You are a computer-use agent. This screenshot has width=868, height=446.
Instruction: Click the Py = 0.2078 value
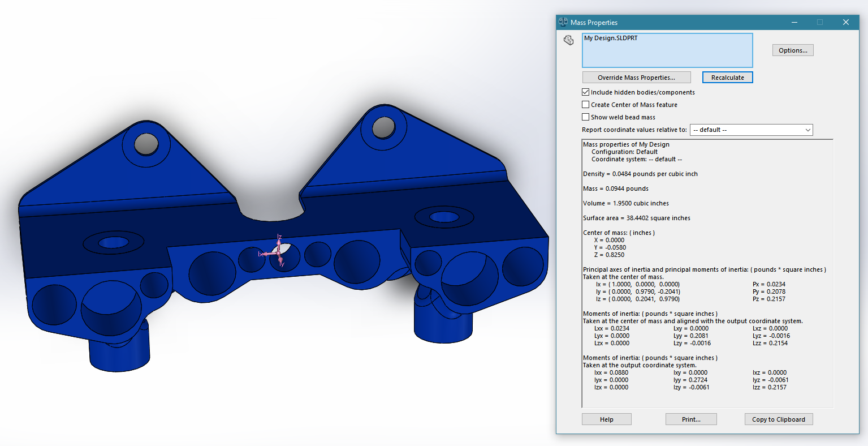tap(768, 291)
